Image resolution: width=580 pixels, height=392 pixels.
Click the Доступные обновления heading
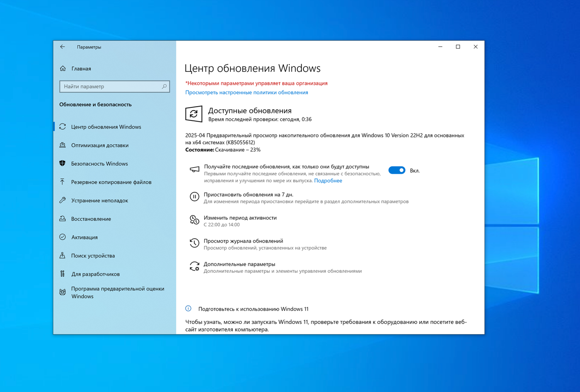pos(250,111)
